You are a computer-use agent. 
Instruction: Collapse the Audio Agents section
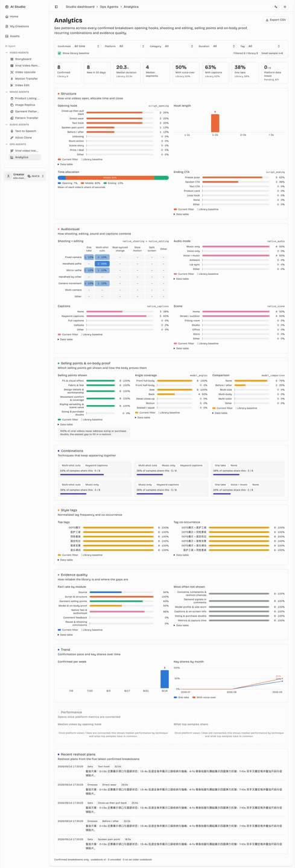click(18, 125)
